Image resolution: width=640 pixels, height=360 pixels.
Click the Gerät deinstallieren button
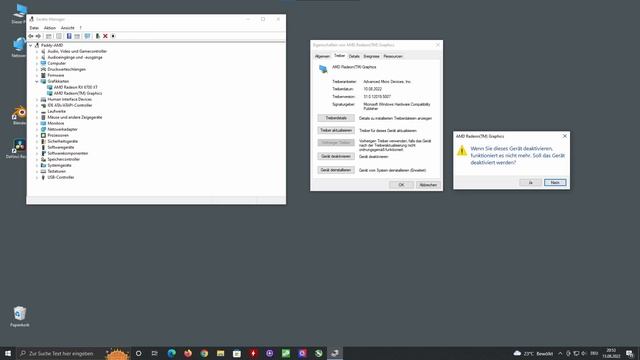336,170
